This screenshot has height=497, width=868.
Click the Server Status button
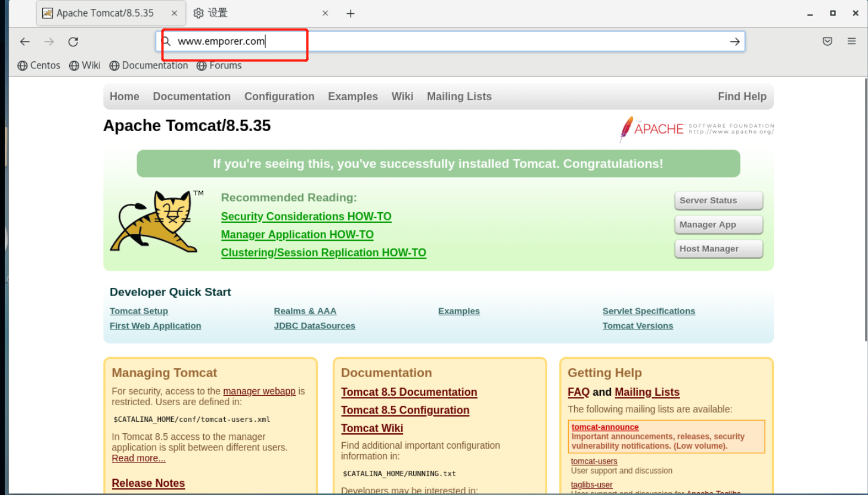pos(718,201)
